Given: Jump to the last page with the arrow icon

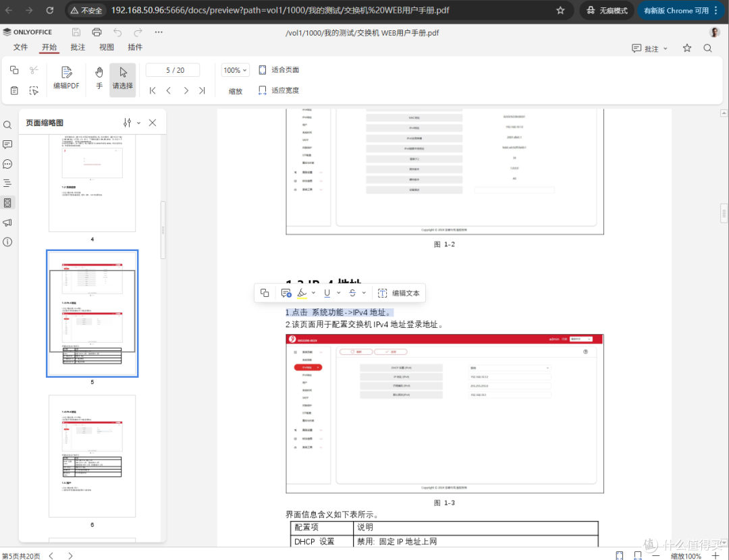Looking at the screenshot, I should click(x=202, y=90).
